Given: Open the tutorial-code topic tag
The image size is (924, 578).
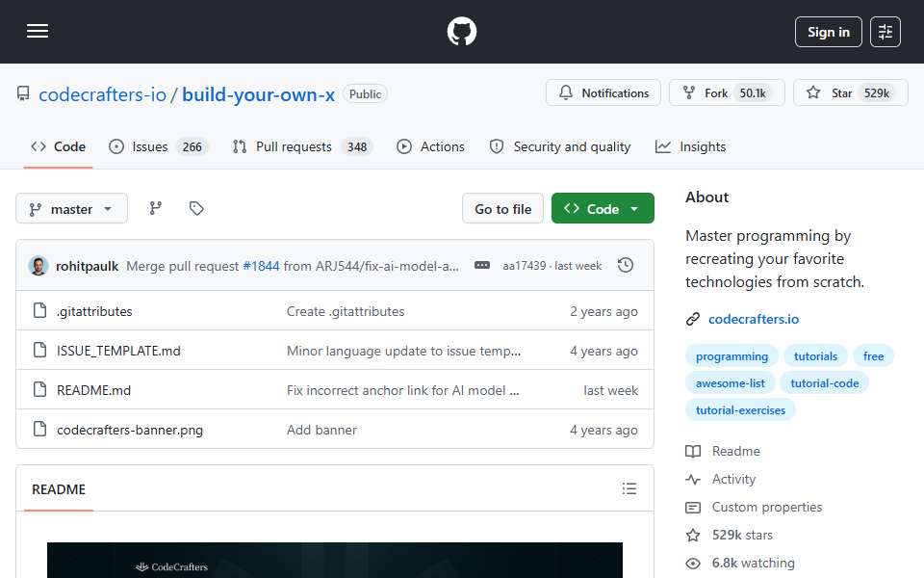Looking at the screenshot, I should tap(825, 383).
